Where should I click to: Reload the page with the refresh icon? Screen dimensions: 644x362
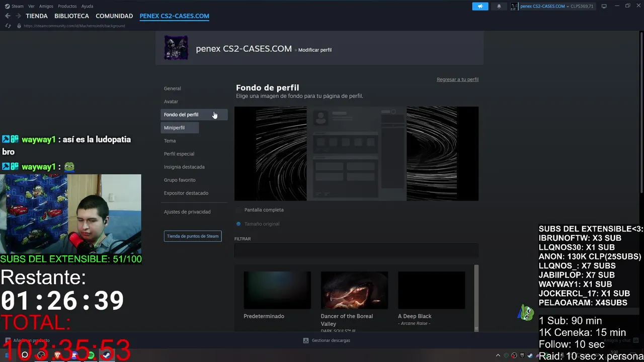tap(8, 26)
